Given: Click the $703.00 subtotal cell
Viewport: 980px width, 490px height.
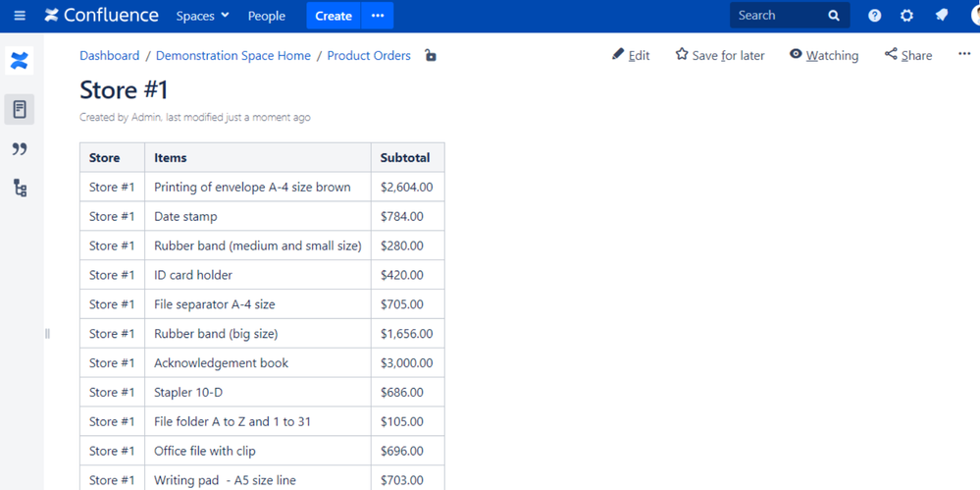Looking at the screenshot, I should [408, 478].
